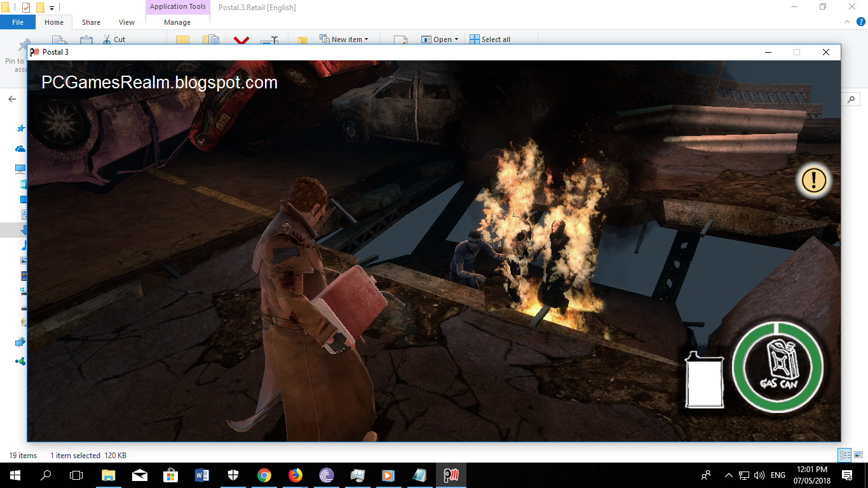
Task: Open the volume speaker tray icon
Action: pos(759,475)
